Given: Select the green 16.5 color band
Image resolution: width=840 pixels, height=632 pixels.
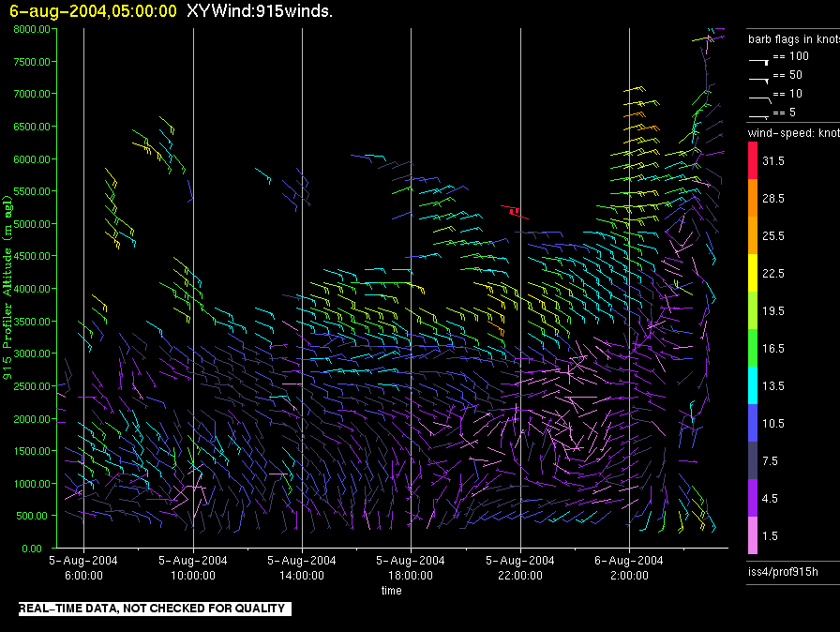Looking at the screenshot, I should tap(753, 348).
